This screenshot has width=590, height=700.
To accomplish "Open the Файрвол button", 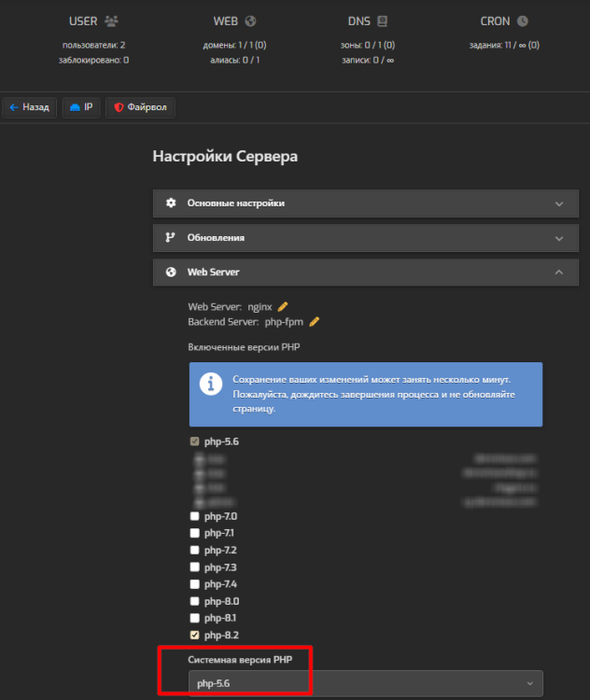I will tap(140, 107).
